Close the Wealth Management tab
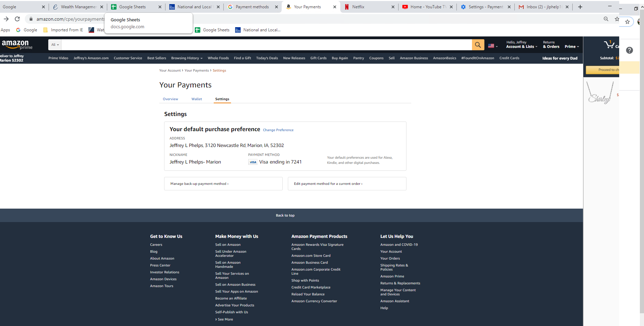Viewport: 644px width, 326px height. (x=101, y=7)
